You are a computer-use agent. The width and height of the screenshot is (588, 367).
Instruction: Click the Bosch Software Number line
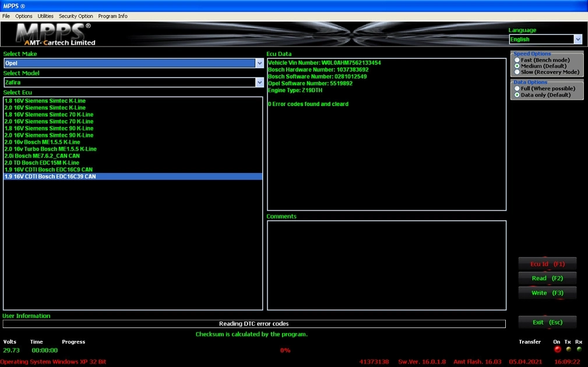click(317, 76)
